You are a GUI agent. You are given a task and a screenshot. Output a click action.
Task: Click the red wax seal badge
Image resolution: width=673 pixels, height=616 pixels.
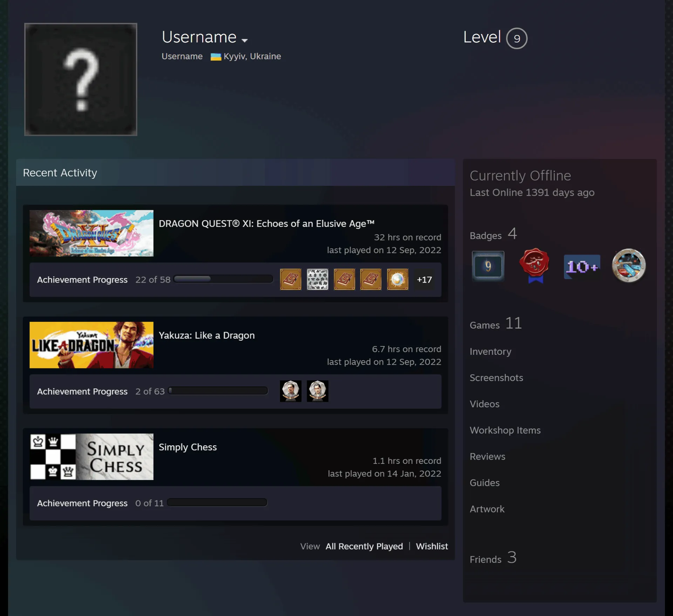[535, 266]
